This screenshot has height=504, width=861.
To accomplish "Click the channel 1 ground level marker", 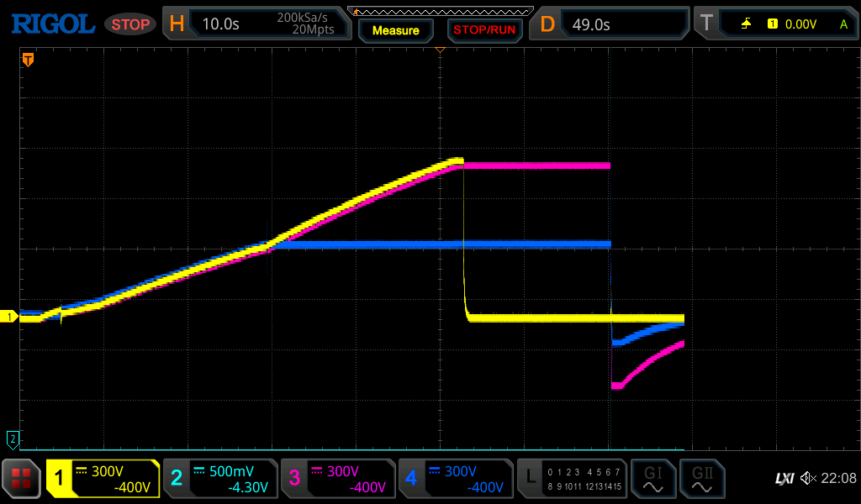I will click(9, 317).
